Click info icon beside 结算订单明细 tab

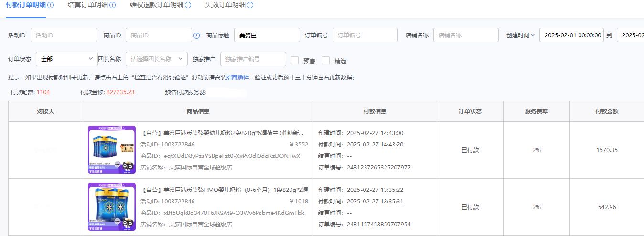click(113, 5)
